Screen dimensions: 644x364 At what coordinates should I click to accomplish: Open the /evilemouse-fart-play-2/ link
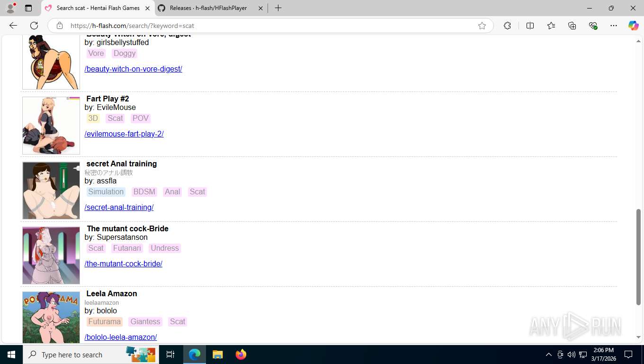[x=124, y=134]
